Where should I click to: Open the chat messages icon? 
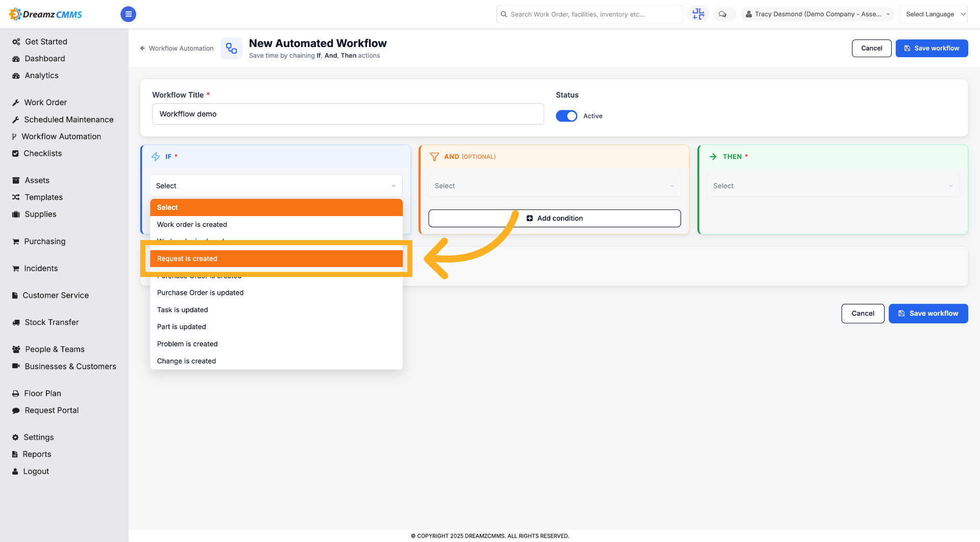[x=723, y=14]
